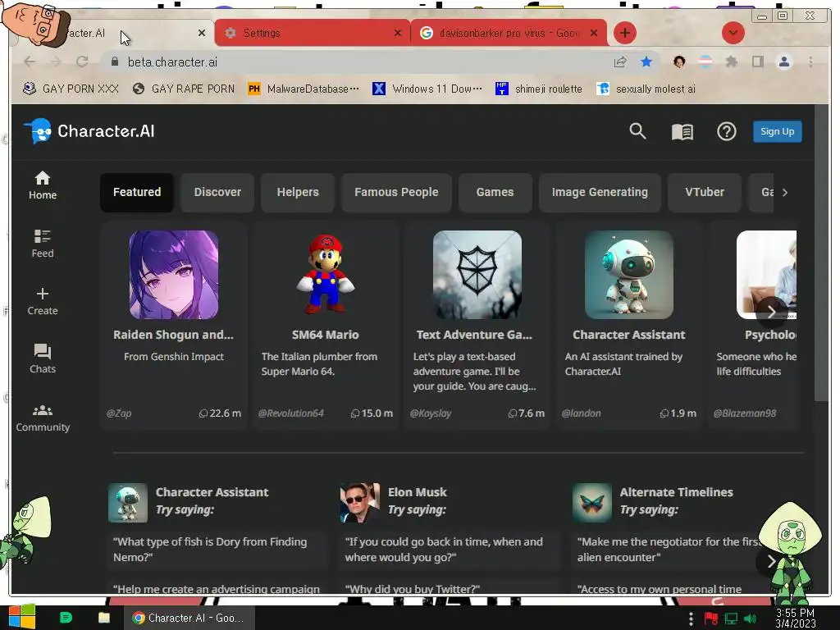
Task: Open the Raiden Shogun character card
Action: [x=174, y=325]
